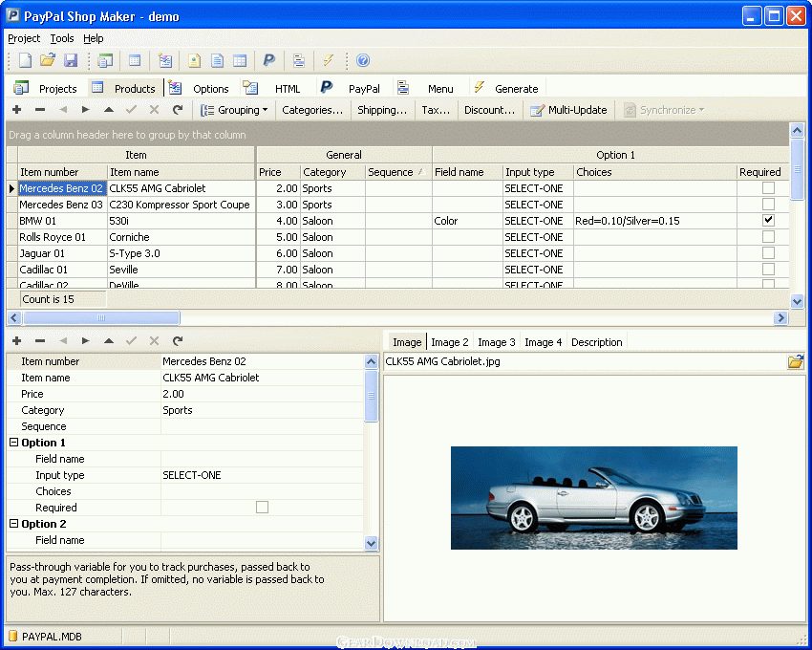Click the top navigator post checkmark icon
The image size is (812, 650).
[131, 109]
